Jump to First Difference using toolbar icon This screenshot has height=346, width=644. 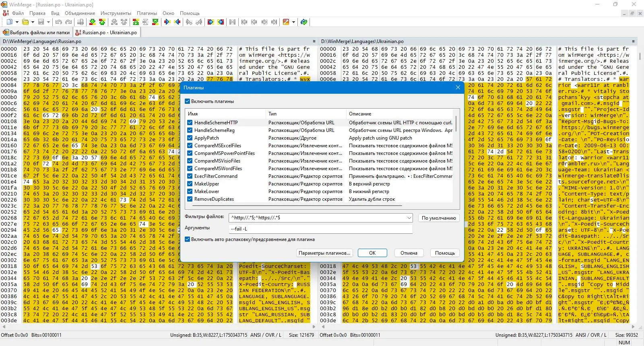(x=136, y=22)
